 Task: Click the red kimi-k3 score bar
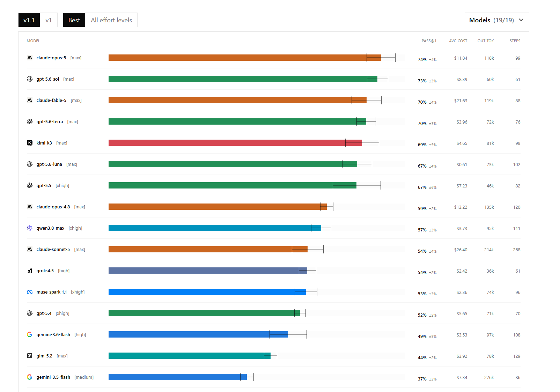point(235,143)
